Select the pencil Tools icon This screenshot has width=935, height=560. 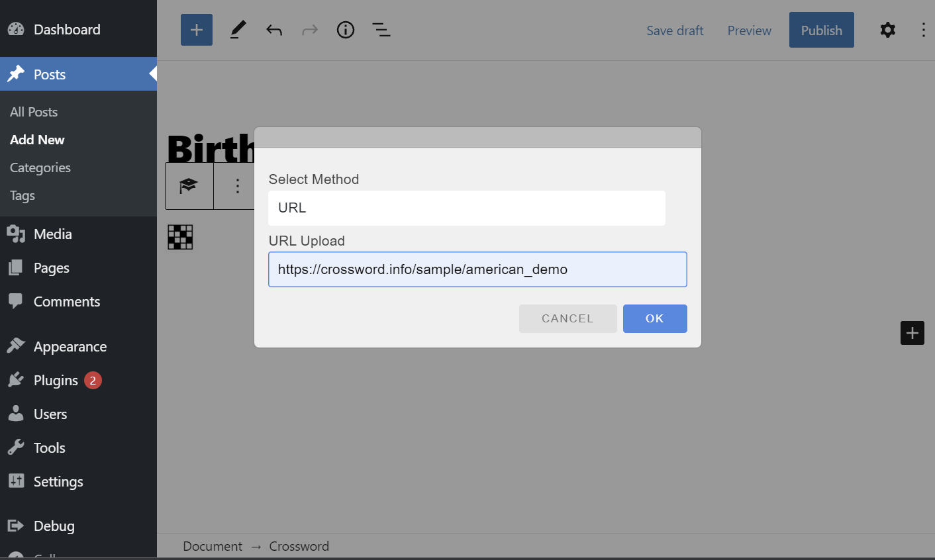pos(238,30)
